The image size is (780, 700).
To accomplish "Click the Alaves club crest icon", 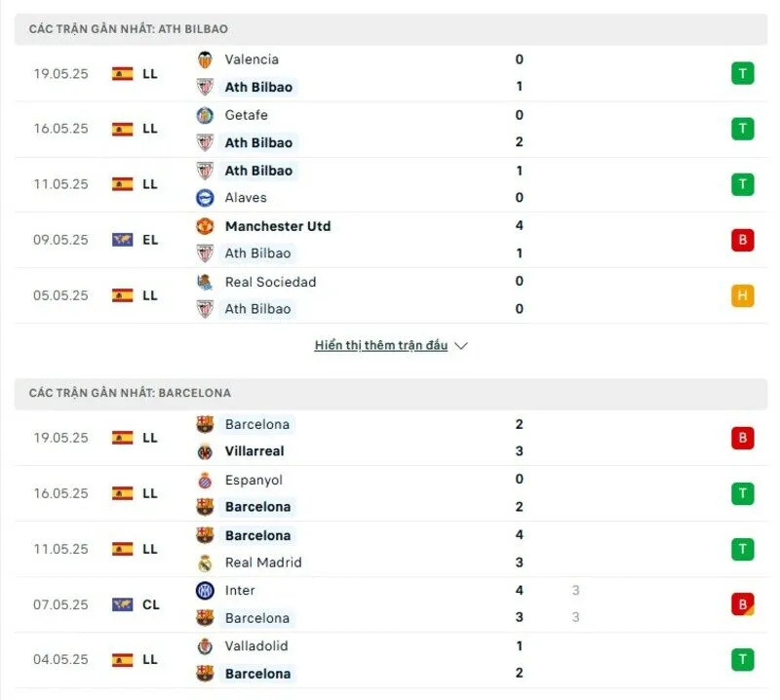I will (205, 198).
